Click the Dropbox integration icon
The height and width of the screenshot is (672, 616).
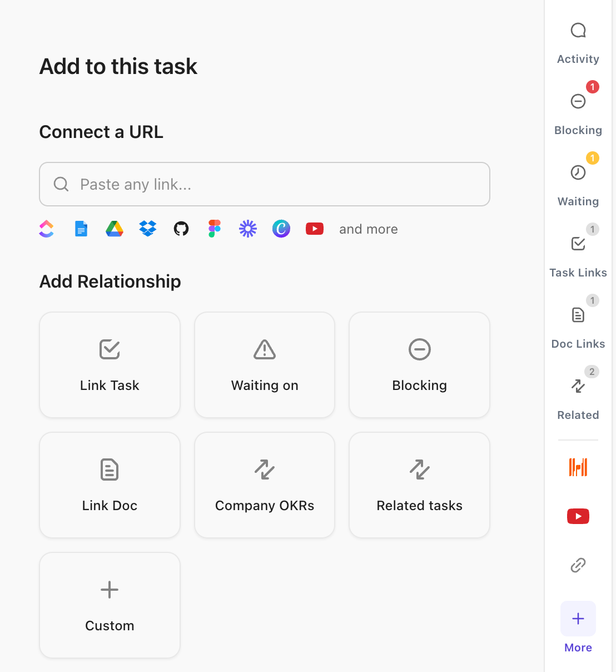pos(148,229)
